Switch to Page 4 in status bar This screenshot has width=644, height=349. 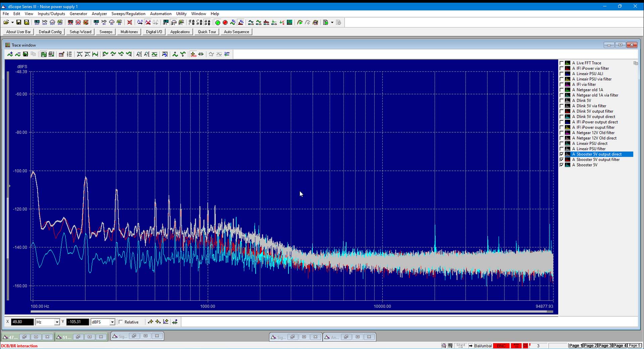pyautogui.click(x=620, y=346)
